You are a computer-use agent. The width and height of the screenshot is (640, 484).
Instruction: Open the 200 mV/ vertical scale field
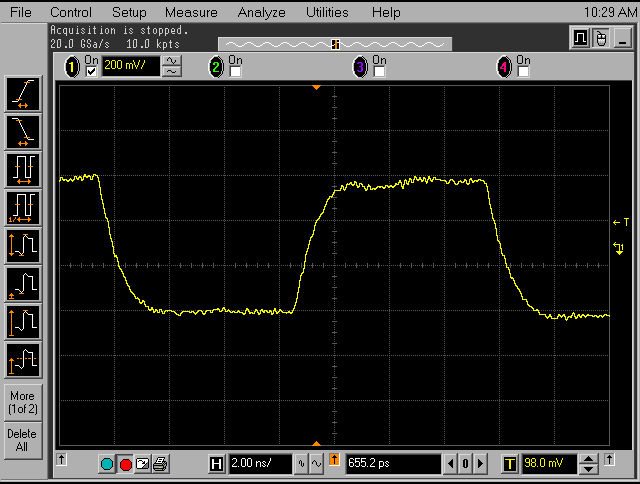(131, 67)
